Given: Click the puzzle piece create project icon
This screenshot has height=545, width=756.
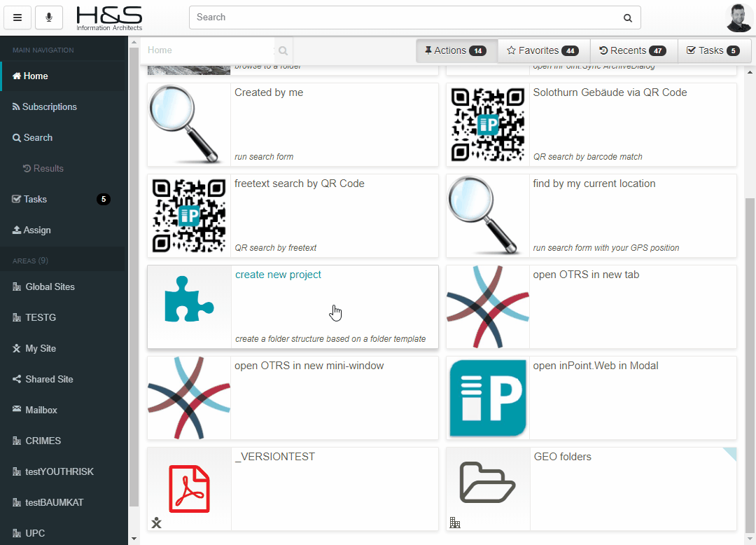Looking at the screenshot, I should click(189, 300).
